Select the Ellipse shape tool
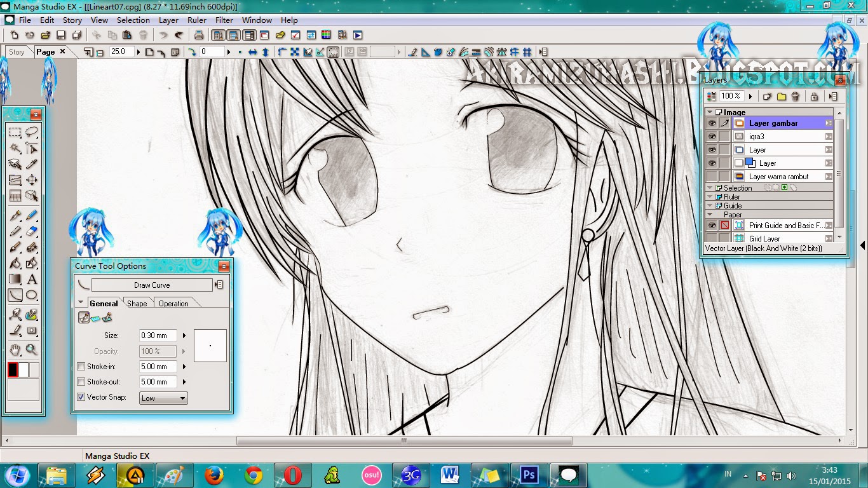This screenshot has height=488, width=868. point(32,295)
